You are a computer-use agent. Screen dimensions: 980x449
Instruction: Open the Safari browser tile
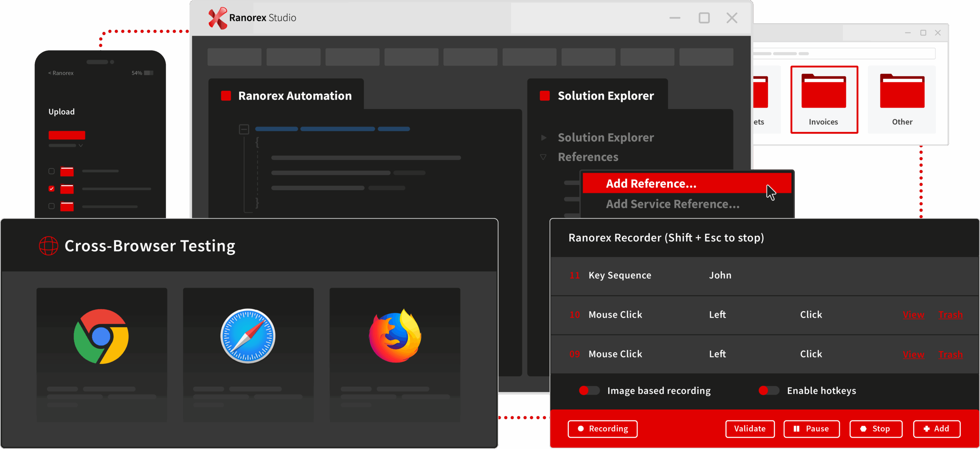[248, 354]
